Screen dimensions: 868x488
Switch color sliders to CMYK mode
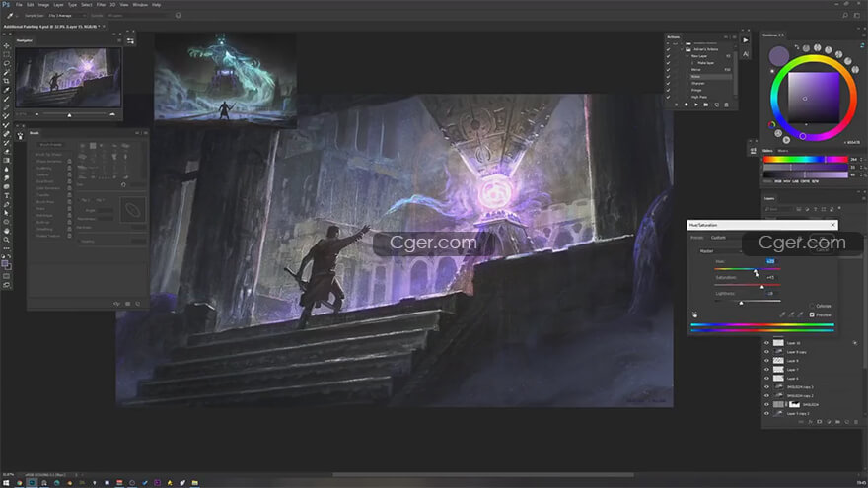click(805, 181)
